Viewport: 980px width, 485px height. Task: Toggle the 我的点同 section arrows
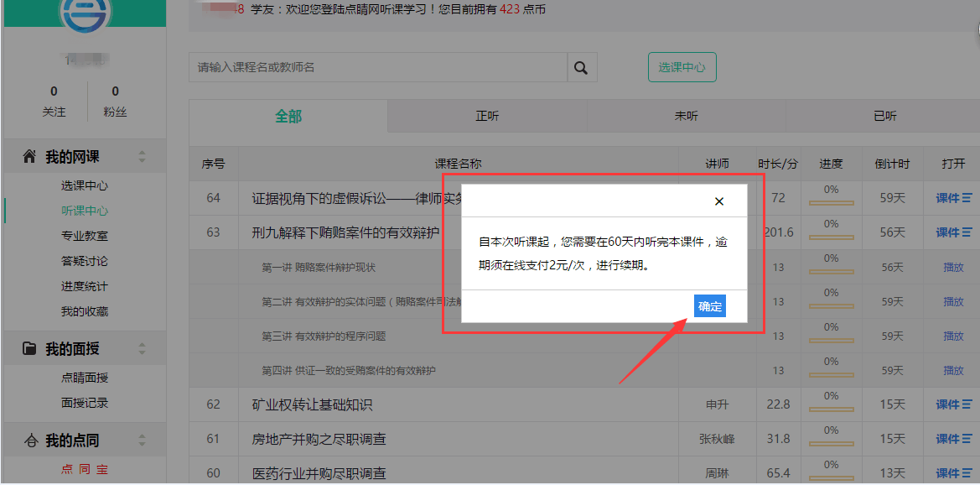tap(142, 441)
